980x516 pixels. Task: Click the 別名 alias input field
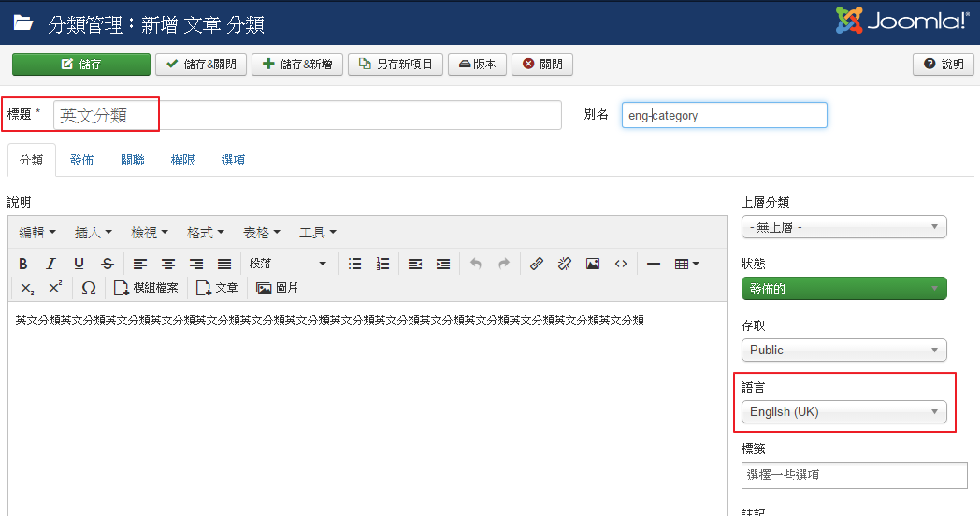click(724, 115)
